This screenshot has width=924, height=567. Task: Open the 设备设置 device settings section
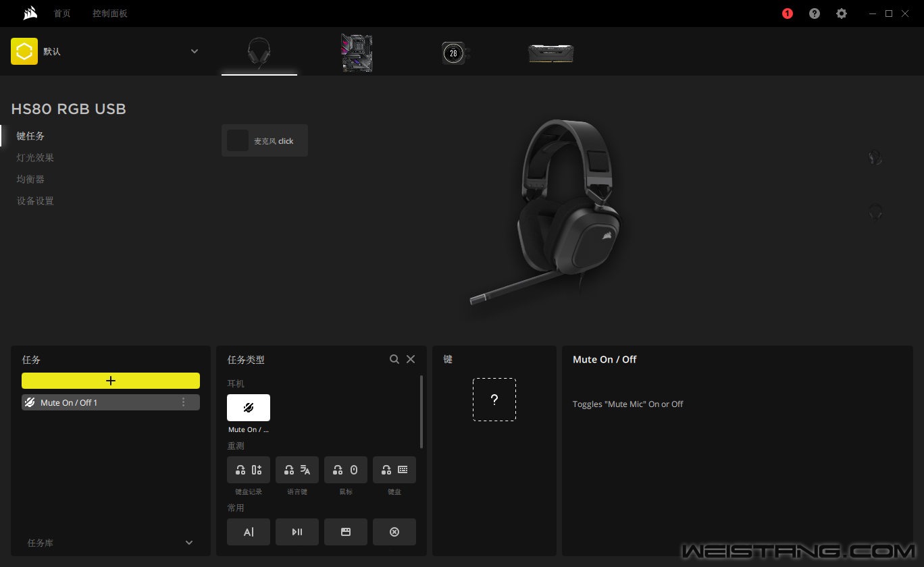point(35,200)
